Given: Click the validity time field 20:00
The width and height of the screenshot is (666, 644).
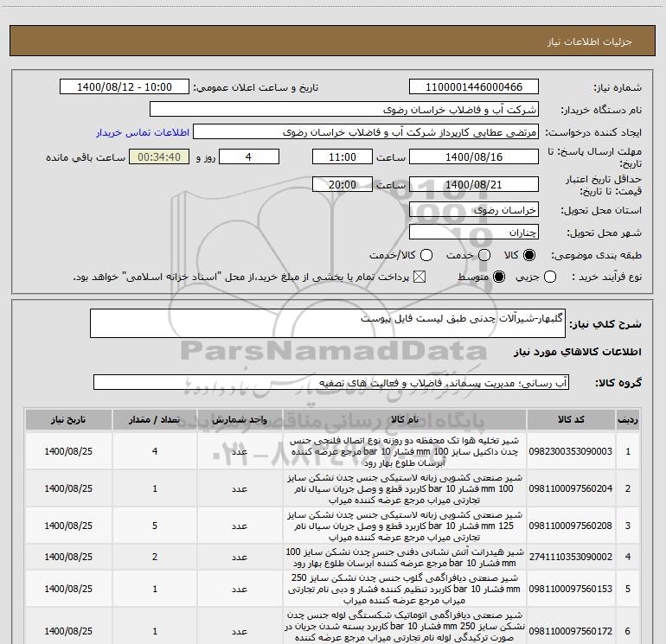Looking at the screenshot, I should [343, 184].
